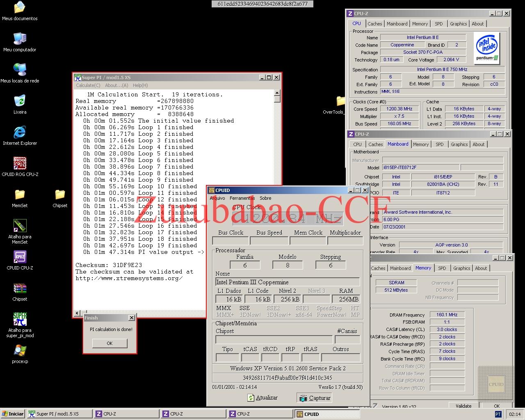Switch to the CPUID taskbar item
Screen dimensions: 525x420
pyautogui.click(x=327, y=414)
